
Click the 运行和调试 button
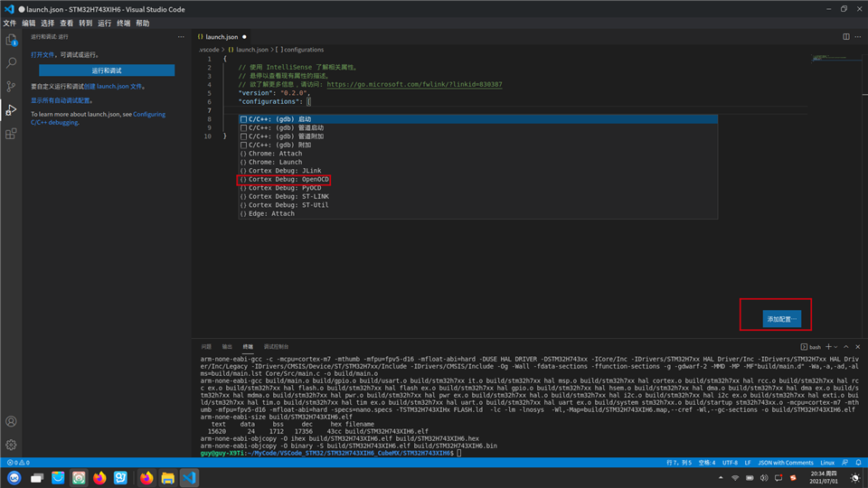point(107,70)
